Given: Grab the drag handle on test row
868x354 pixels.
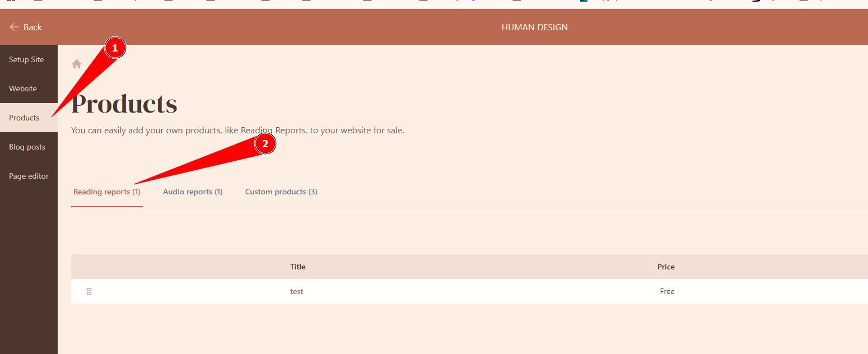Looking at the screenshot, I should point(89,291).
